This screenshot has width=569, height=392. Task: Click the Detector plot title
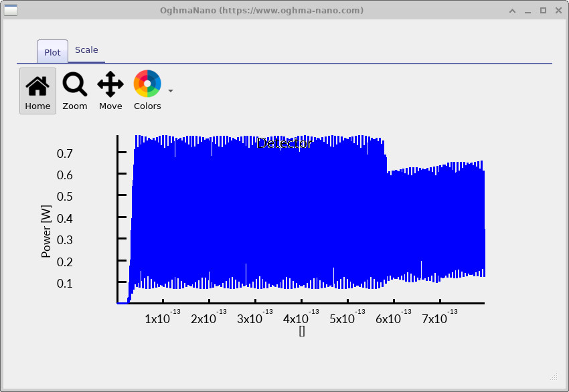[x=284, y=143]
